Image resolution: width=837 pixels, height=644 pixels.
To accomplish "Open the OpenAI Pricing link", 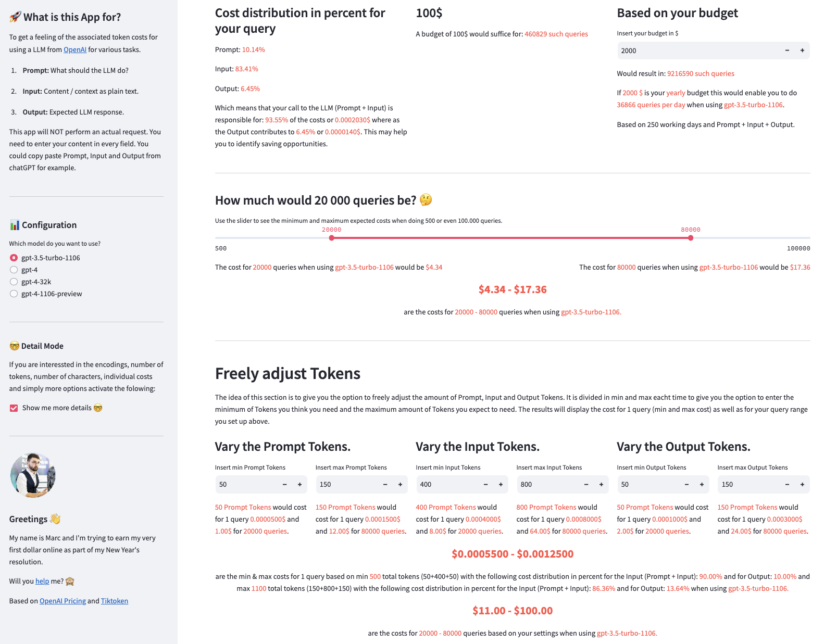I will coord(63,601).
